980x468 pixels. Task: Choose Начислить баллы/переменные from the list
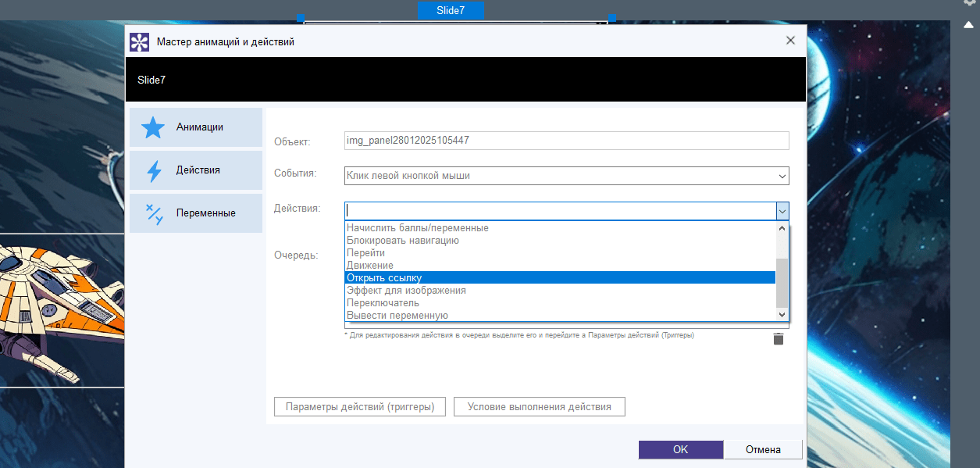pyautogui.click(x=560, y=228)
